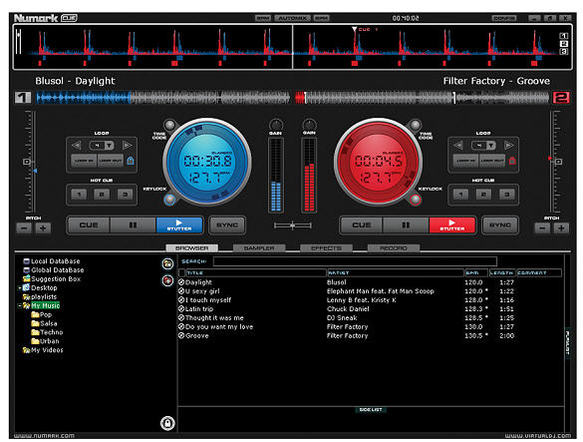Switch to the Record tab
The width and height of the screenshot is (583, 442).
click(x=393, y=248)
